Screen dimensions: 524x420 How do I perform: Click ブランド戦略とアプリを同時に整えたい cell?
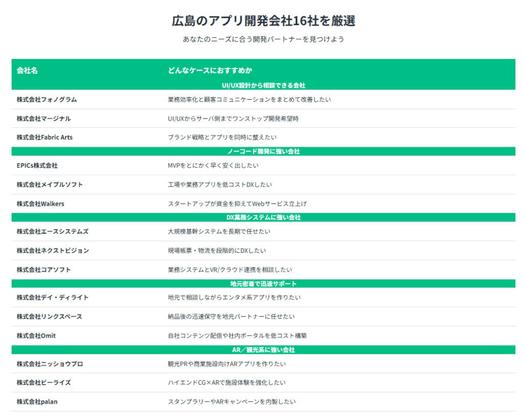(222, 137)
